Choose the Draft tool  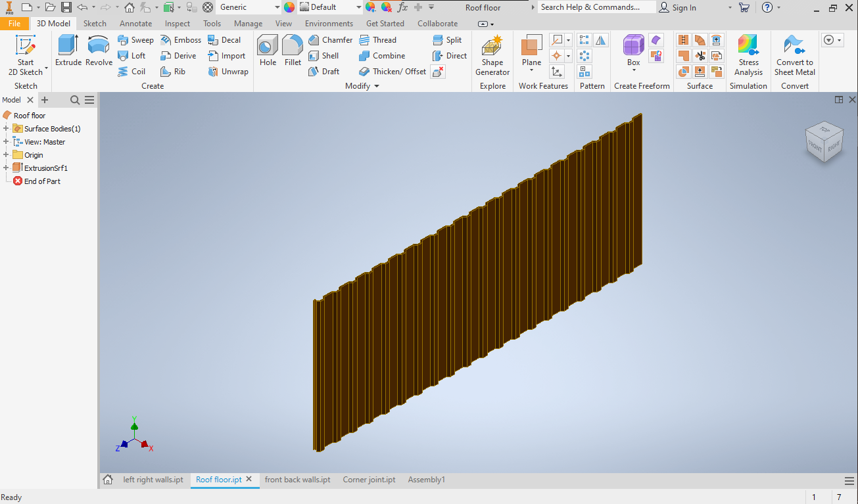(x=323, y=72)
